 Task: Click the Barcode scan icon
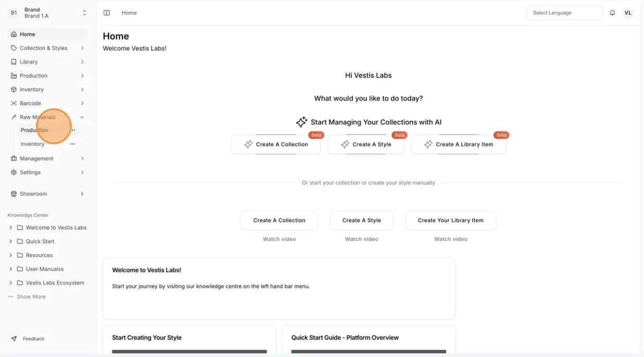[x=14, y=103]
